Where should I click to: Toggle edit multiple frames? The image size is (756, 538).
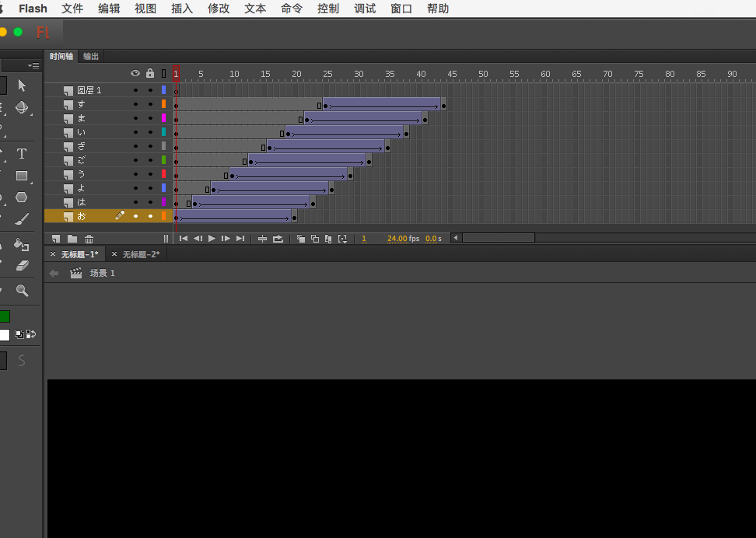pyautogui.click(x=328, y=239)
